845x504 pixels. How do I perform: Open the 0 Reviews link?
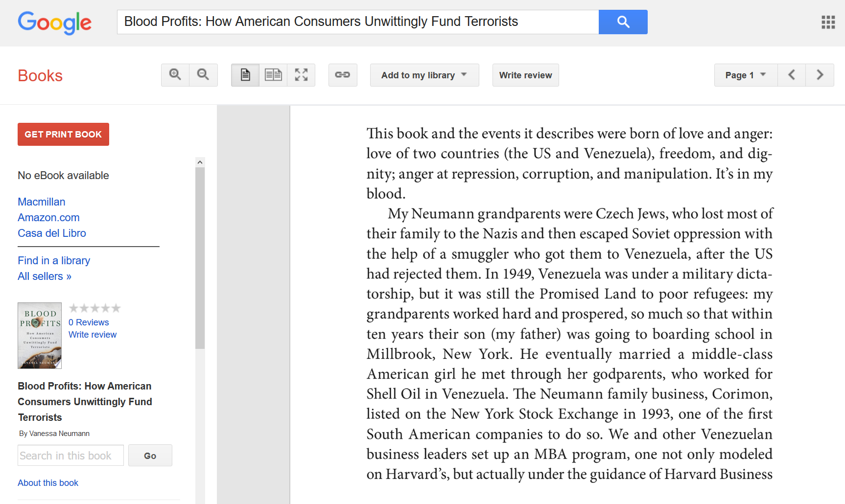point(89,322)
